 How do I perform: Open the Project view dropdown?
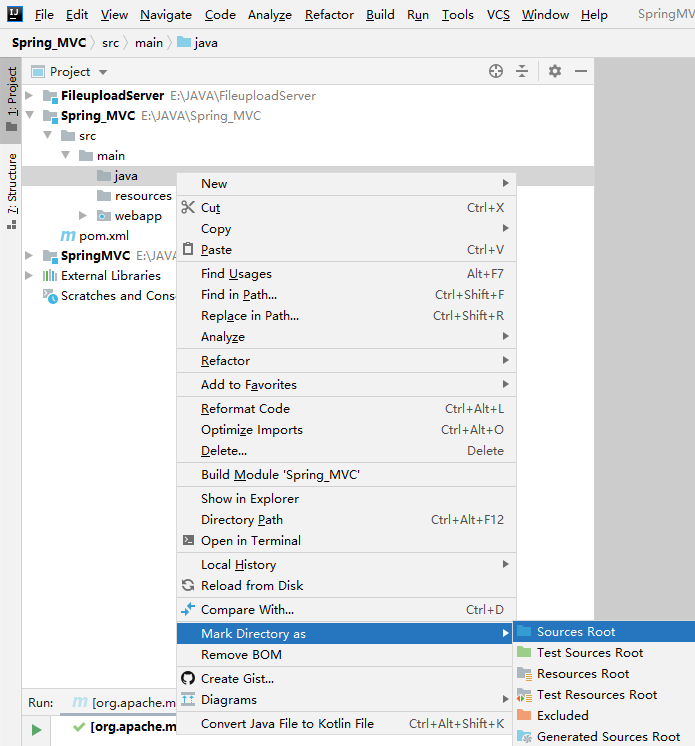pyautogui.click(x=103, y=72)
